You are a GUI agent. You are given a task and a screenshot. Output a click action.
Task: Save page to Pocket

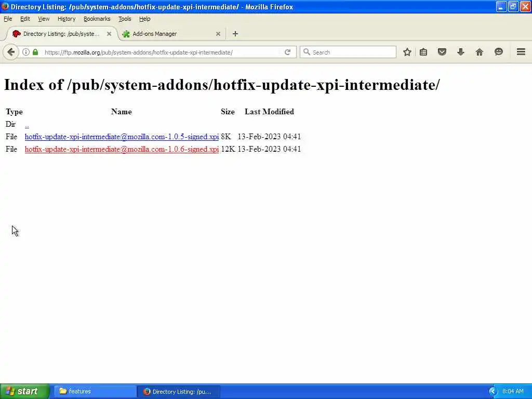(442, 52)
